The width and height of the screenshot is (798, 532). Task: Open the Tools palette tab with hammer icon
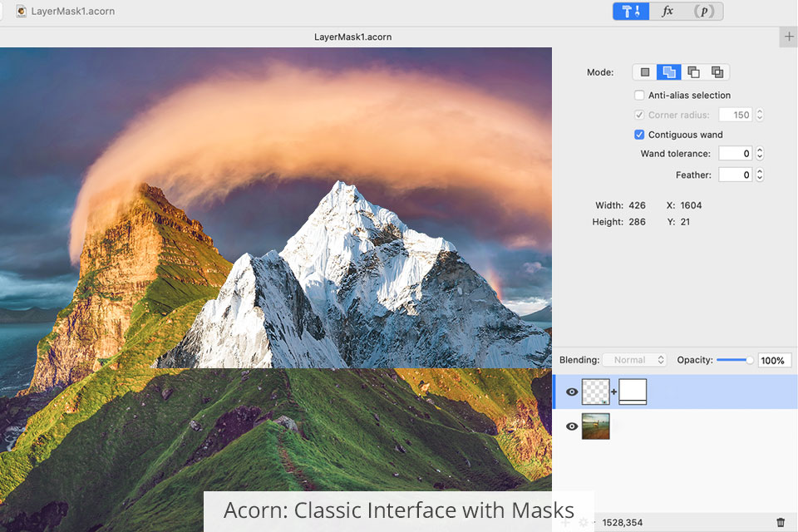pos(631,11)
